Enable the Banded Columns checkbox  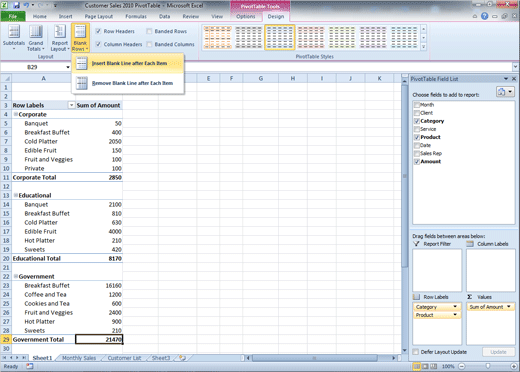149,44
